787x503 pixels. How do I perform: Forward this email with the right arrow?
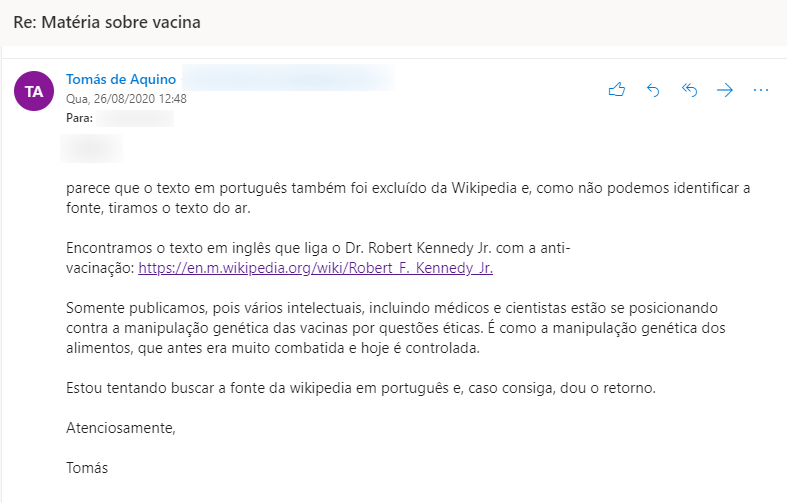pos(725,90)
